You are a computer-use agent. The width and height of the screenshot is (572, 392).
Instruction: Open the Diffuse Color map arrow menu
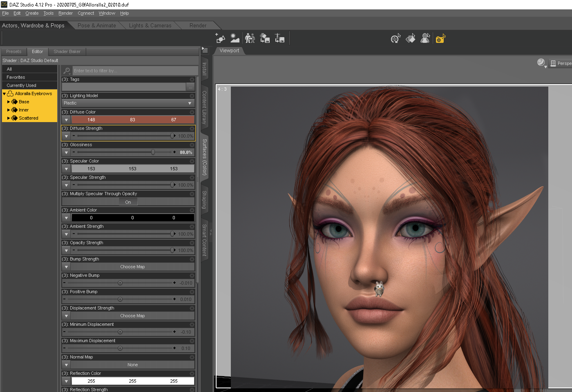(x=66, y=120)
